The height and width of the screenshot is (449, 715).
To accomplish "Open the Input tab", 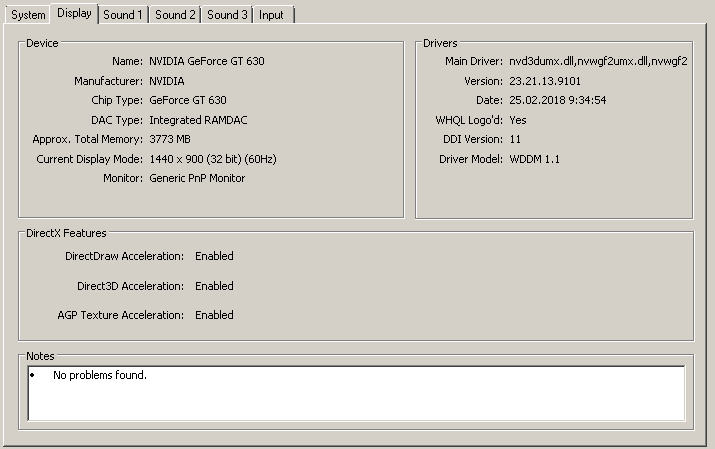I will (x=271, y=15).
